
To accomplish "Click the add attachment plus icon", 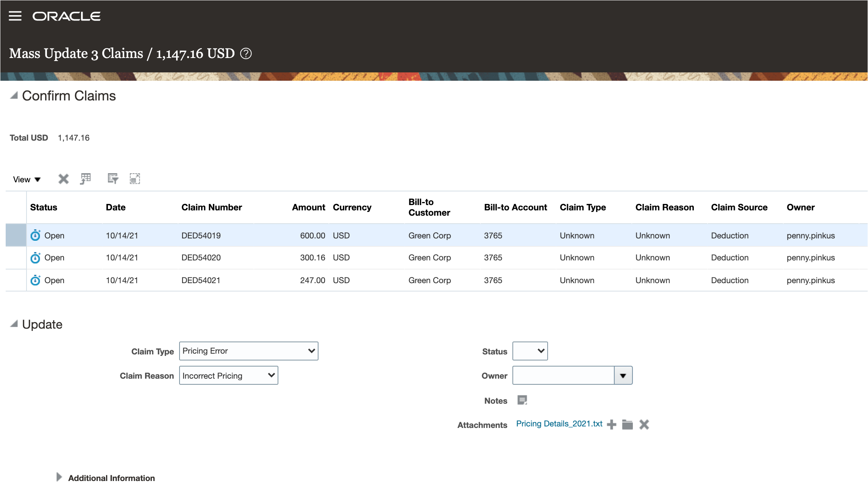I will [x=612, y=425].
